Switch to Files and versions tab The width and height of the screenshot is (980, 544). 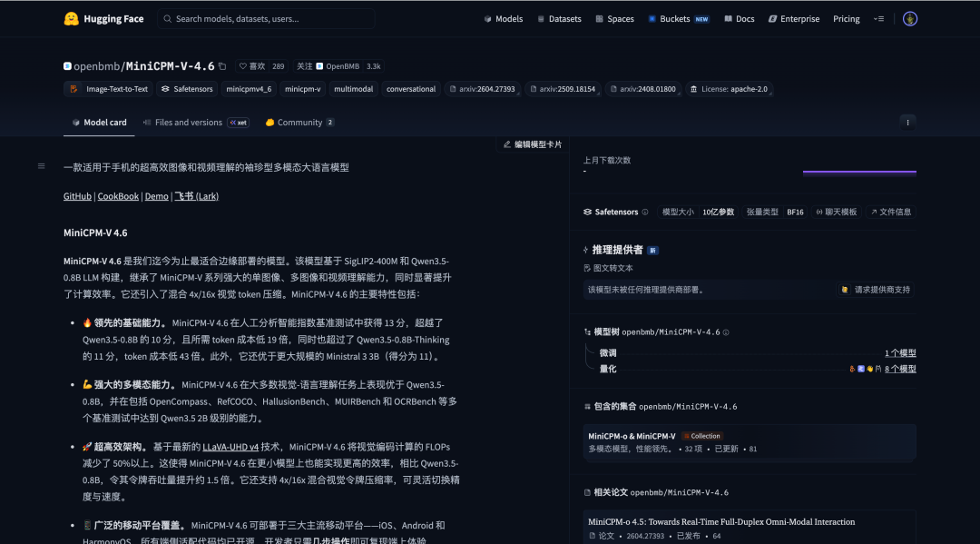(x=196, y=123)
